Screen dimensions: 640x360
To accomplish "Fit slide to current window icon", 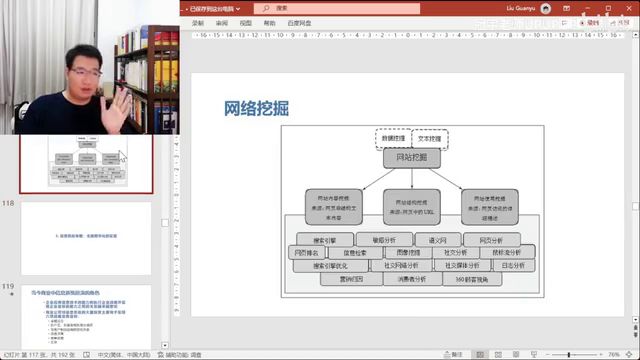I will 629,355.
